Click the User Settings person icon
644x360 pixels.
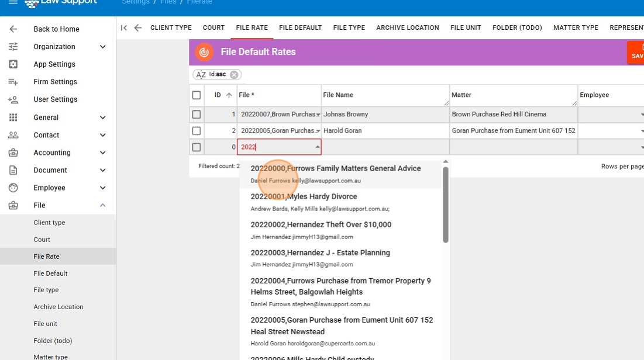coord(13,99)
